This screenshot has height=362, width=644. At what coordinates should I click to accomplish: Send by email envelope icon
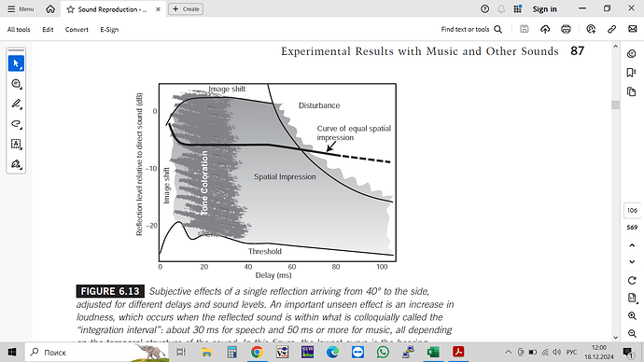[633, 29]
